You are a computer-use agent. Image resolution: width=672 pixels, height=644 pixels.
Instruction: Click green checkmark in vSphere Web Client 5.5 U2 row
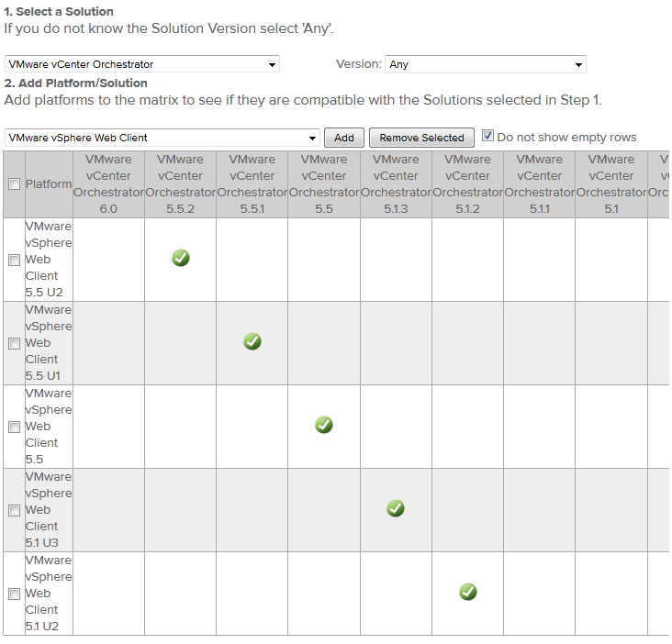tap(181, 259)
